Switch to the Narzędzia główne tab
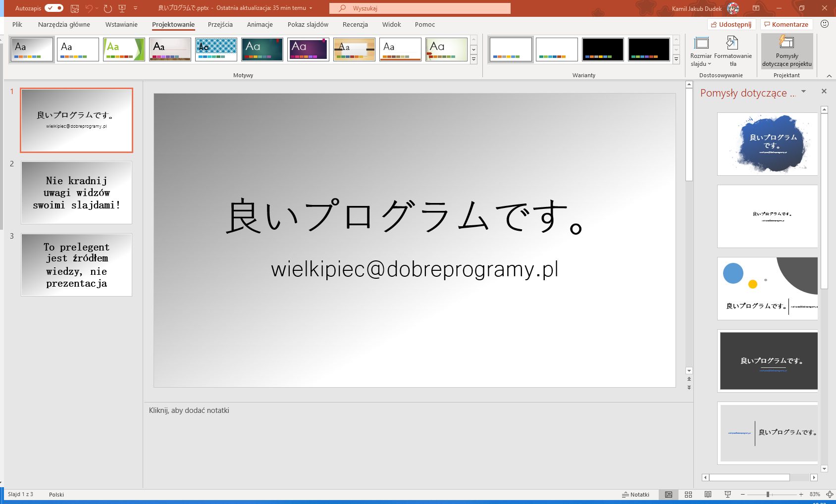This screenshot has width=836, height=504. [x=64, y=24]
